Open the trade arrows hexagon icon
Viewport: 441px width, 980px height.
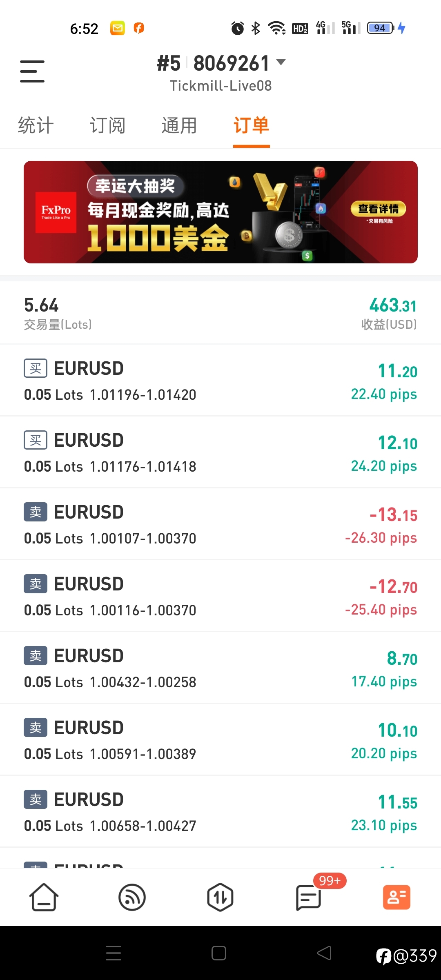click(220, 897)
